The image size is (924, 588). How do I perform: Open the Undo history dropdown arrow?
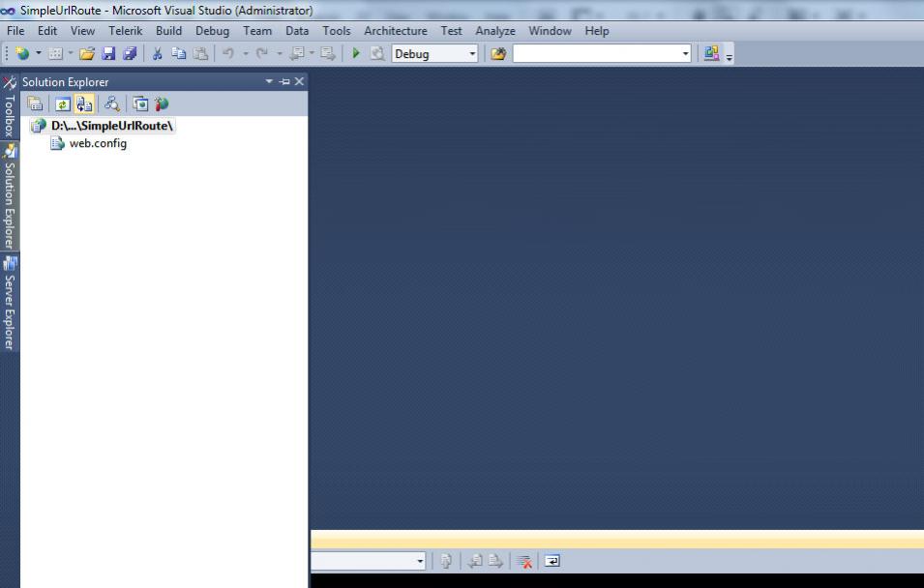[246, 53]
